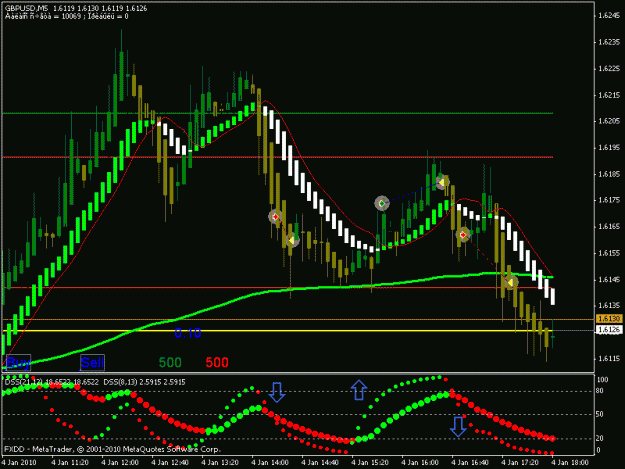Image resolution: width=625 pixels, height=469 pixels.
Task: Click the red 500 value label
Action: (x=217, y=363)
